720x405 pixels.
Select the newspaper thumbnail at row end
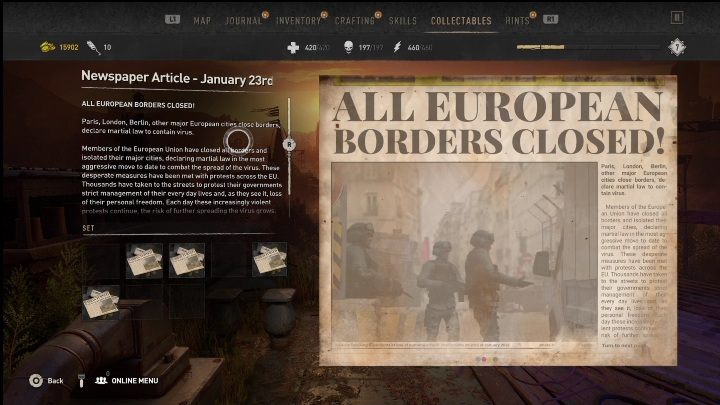(270, 259)
